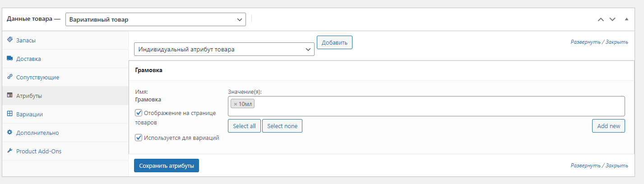Click the Атрибуты panel icon

(x=10, y=96)
